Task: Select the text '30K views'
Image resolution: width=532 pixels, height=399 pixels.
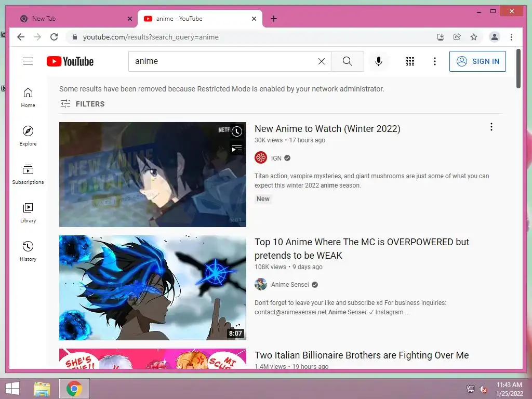Action: pyautogui.click(x=269, y=140)
